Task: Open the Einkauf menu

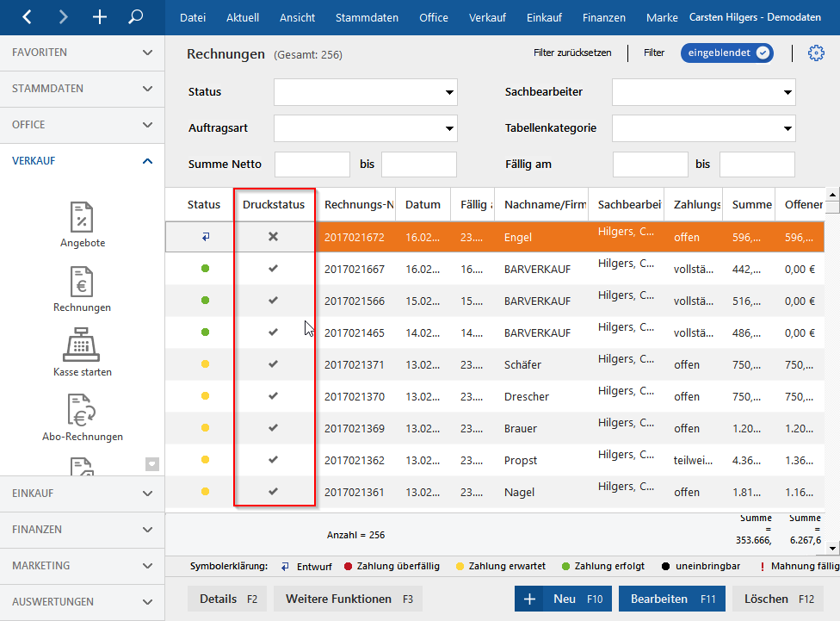Action: pyautogui.click(x=544, y=18)
